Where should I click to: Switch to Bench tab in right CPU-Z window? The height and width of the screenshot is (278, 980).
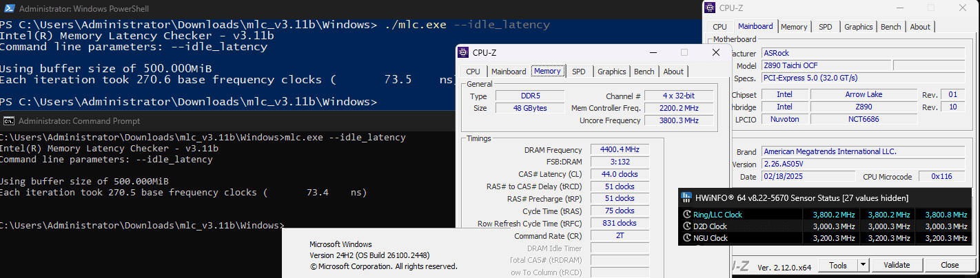[x=891, y=27]
